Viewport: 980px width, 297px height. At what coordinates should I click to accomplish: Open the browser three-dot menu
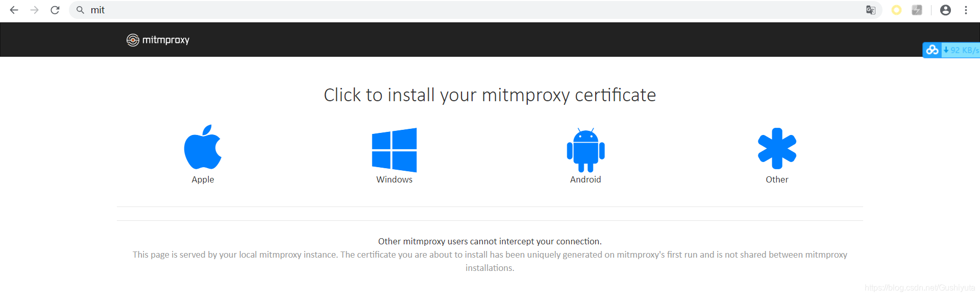(966, 10)
